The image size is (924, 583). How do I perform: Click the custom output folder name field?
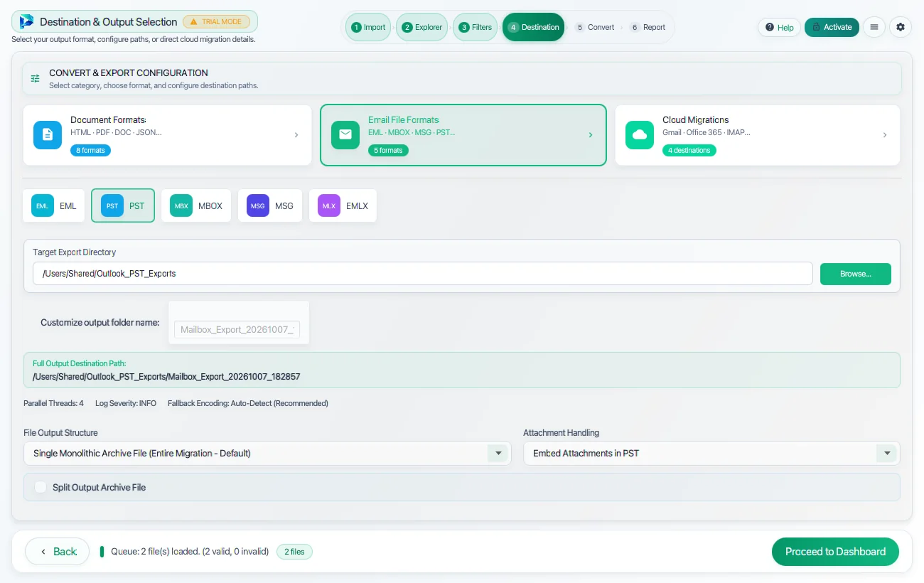pos(237,329)
